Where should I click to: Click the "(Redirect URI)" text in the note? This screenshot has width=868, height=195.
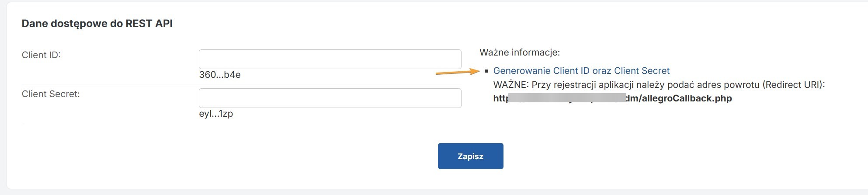[793, 85]
